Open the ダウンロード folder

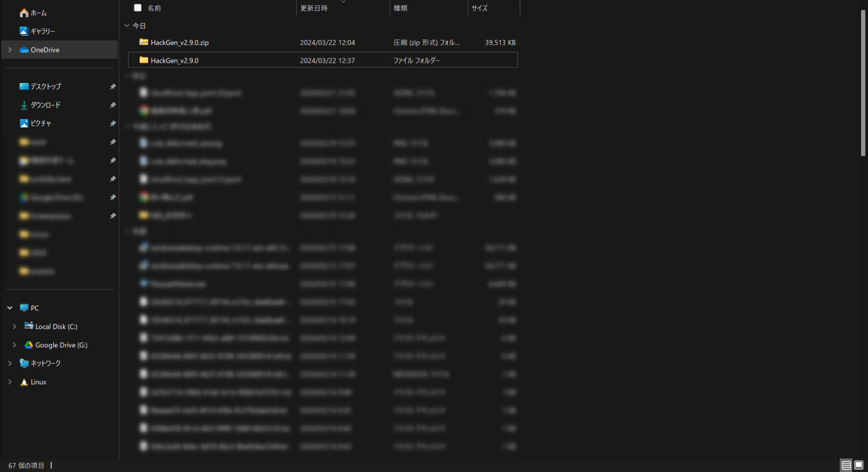47,105
